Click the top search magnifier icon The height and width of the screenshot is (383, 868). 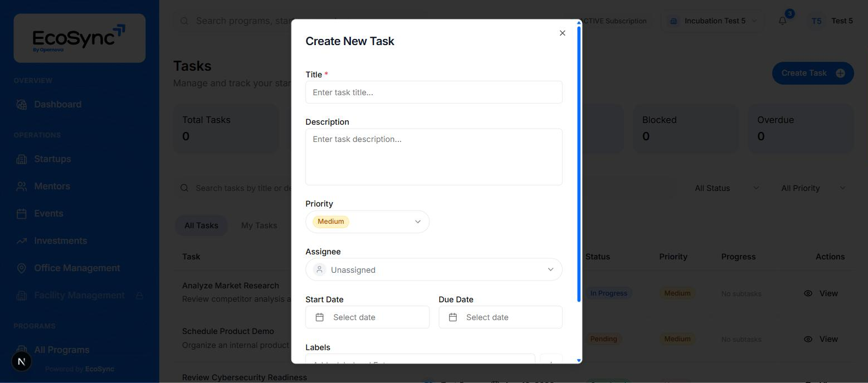point(184,21)
